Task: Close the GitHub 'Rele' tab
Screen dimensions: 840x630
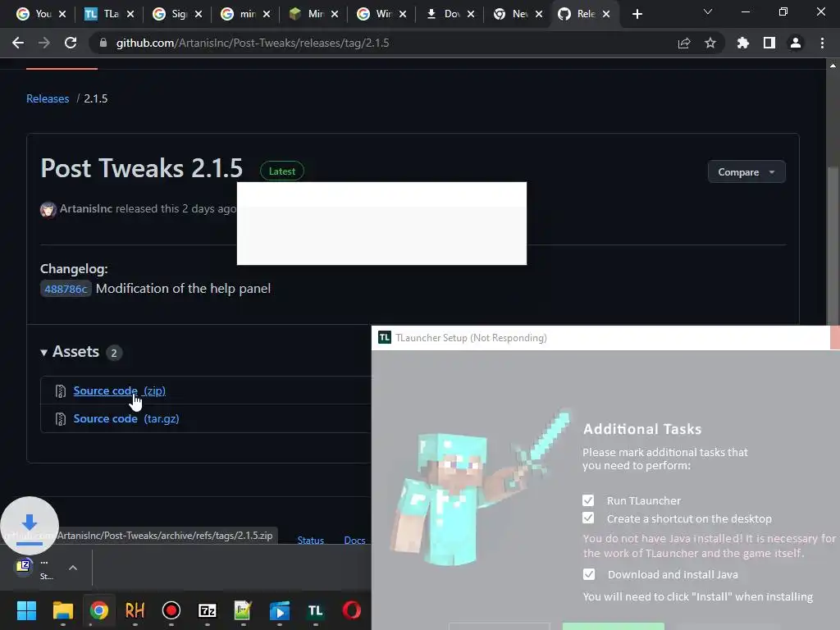Action: tap(606, 14)
